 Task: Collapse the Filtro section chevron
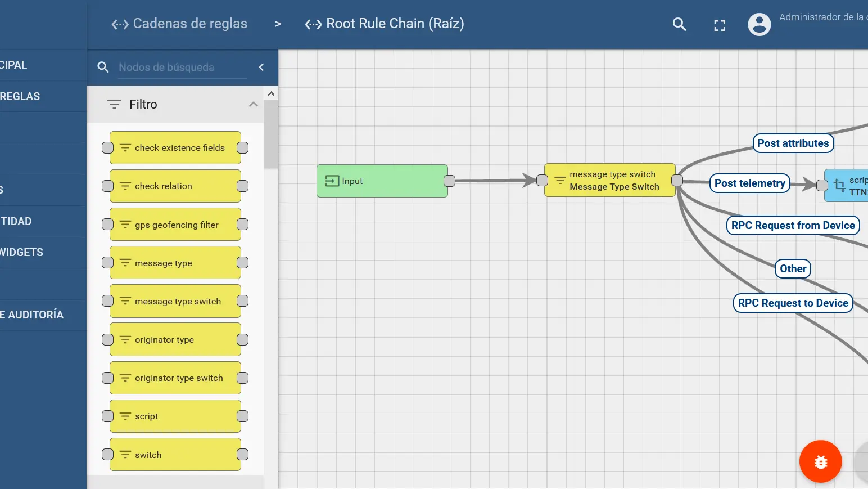(254, 104)
